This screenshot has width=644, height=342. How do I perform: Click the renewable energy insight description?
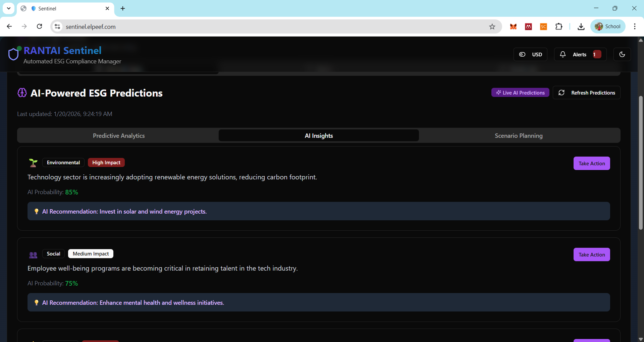[172, 177]
